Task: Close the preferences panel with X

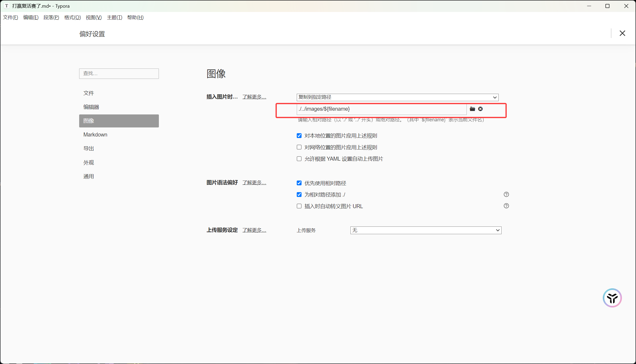Action: 622,33
